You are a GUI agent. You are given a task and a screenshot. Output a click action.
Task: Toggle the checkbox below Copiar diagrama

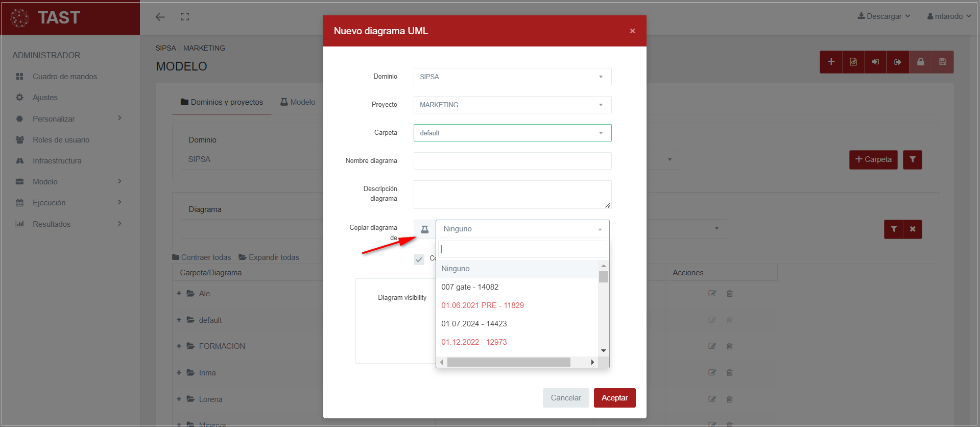419,259
